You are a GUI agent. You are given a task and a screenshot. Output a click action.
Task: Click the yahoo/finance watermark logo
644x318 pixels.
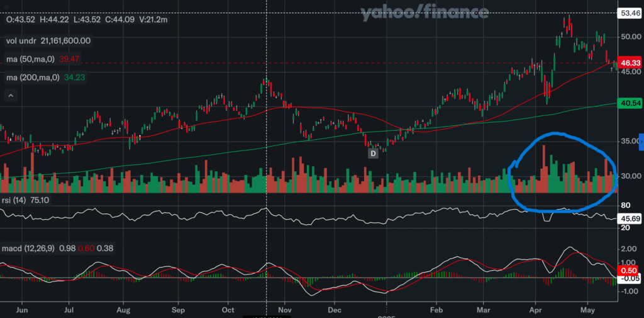(425, 12)
